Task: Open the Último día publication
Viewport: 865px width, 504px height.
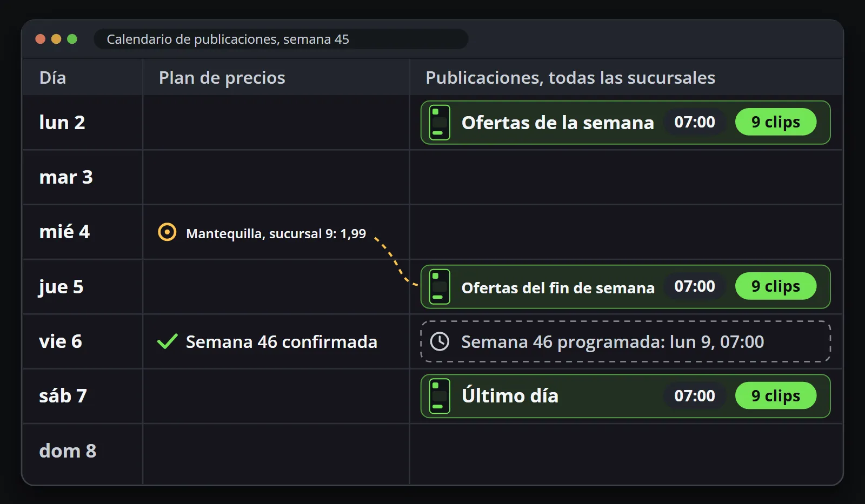Action: tap(626, 396)
